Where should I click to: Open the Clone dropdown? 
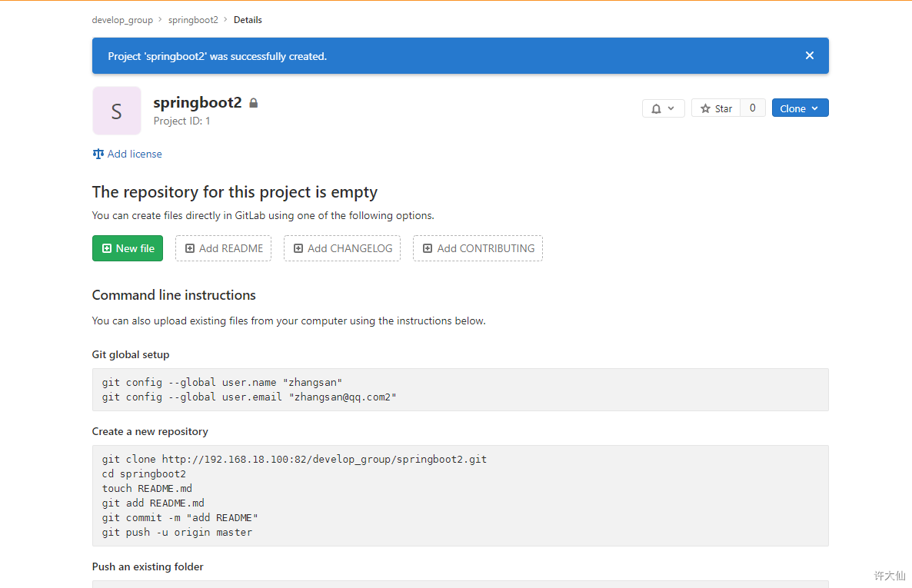point(800,108)
